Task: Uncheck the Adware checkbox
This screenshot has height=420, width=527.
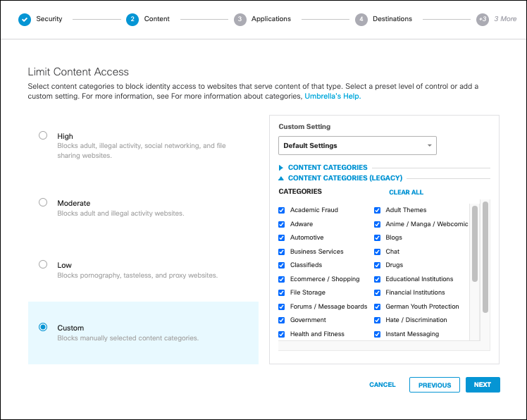Action: [x=282, y=224]
